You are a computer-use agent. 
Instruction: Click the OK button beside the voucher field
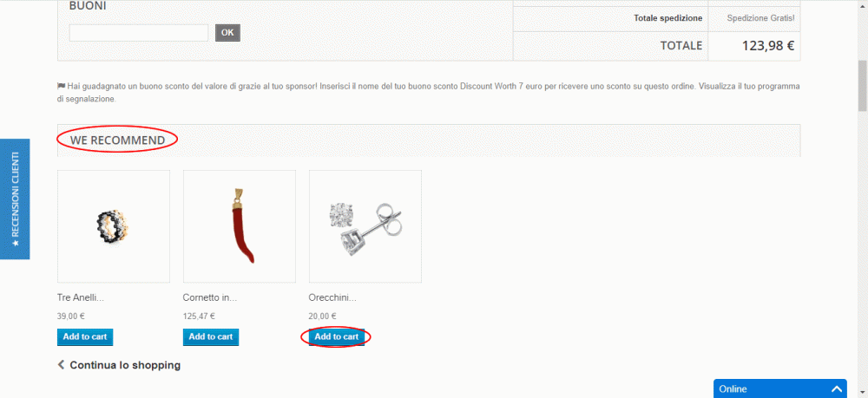point(227,33)
